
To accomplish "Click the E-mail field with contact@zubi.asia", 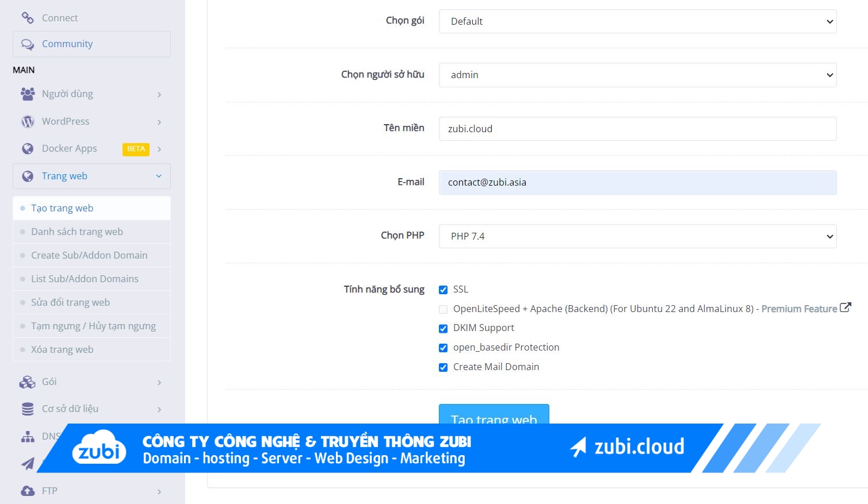I will click(x=637, y=182).
